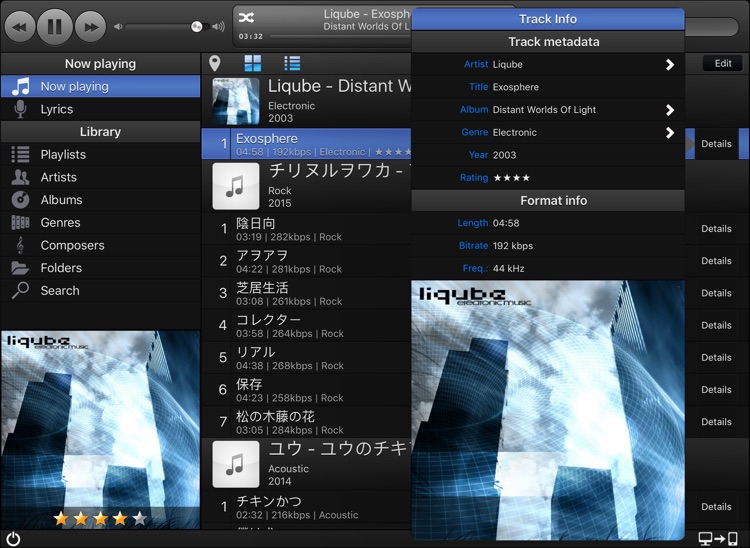Viewport: 750px width, 548px height.
Task: Select track 2 アヲアヲ
Action: pos(306,261)
